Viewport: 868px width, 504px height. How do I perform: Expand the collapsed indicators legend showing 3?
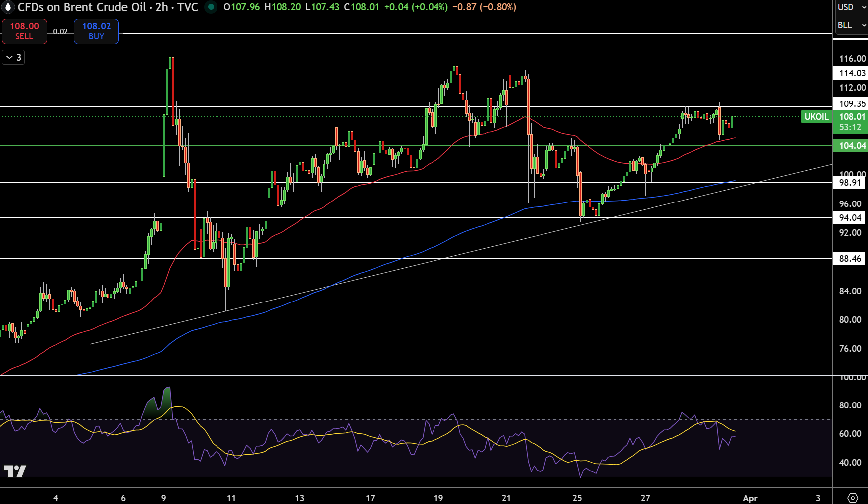13,57
